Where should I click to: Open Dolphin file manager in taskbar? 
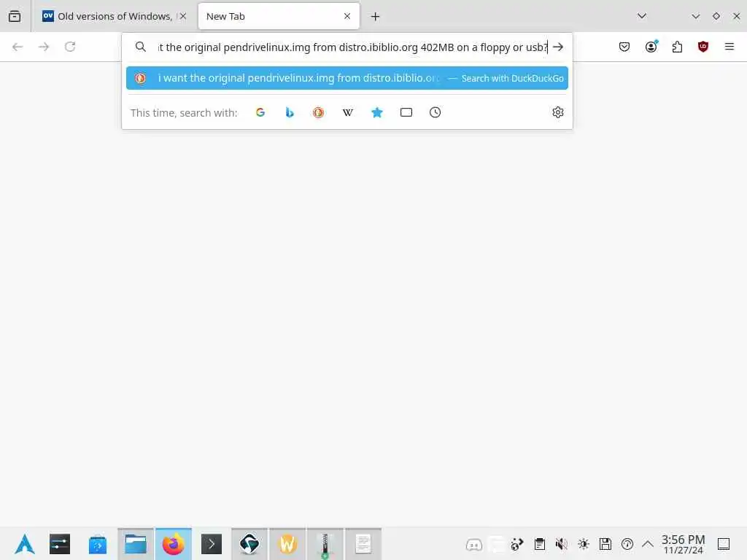(135, 544)
